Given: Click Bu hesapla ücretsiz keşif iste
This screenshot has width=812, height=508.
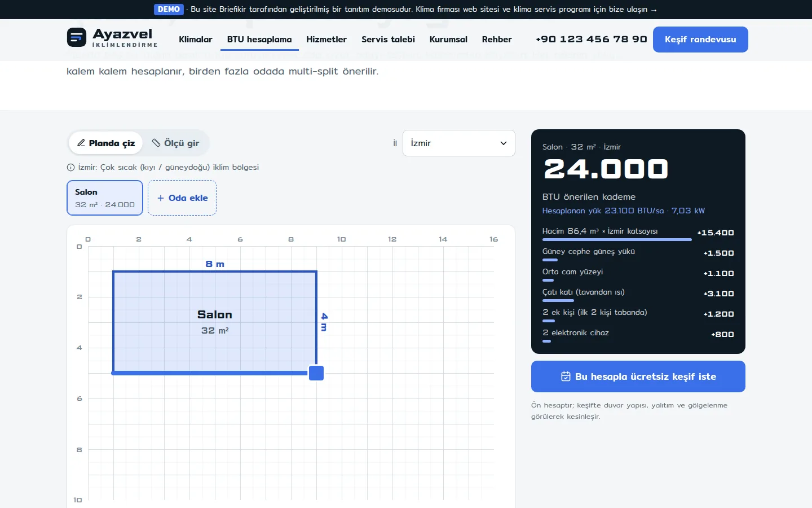Looking at the screenshot, I should (638, 376).
